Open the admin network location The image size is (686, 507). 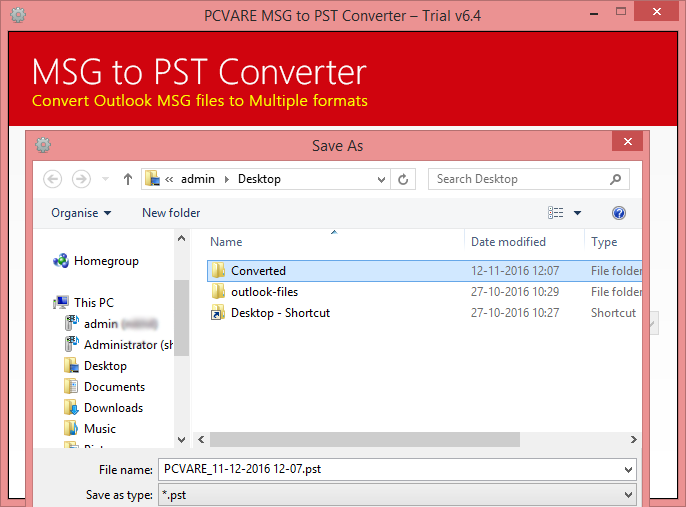[x=111, y=324]
